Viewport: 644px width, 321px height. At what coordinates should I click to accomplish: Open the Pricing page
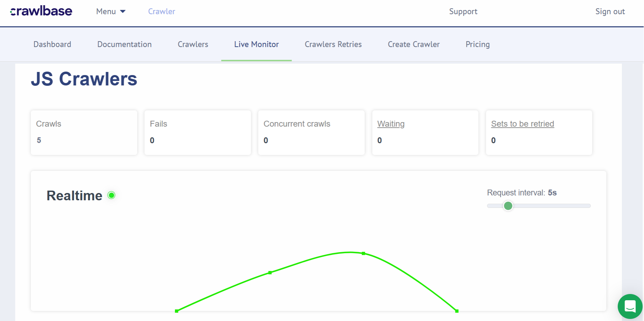(x=477, y=44)
